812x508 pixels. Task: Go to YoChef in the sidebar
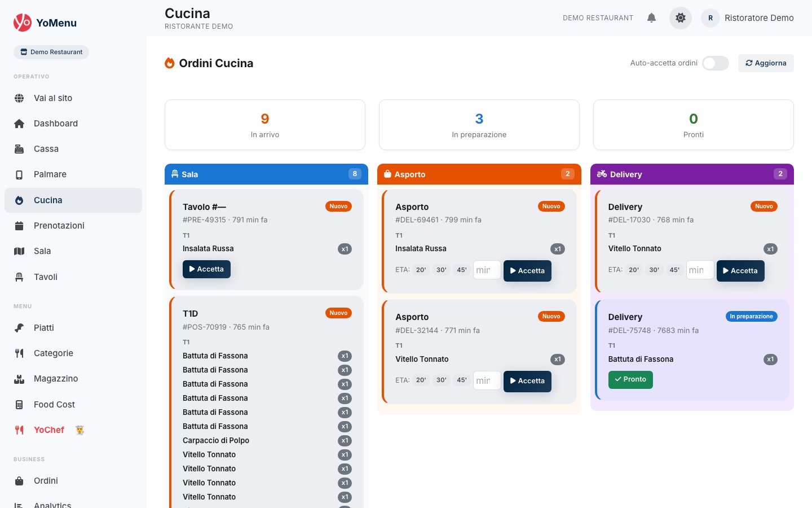coord(49,430)
